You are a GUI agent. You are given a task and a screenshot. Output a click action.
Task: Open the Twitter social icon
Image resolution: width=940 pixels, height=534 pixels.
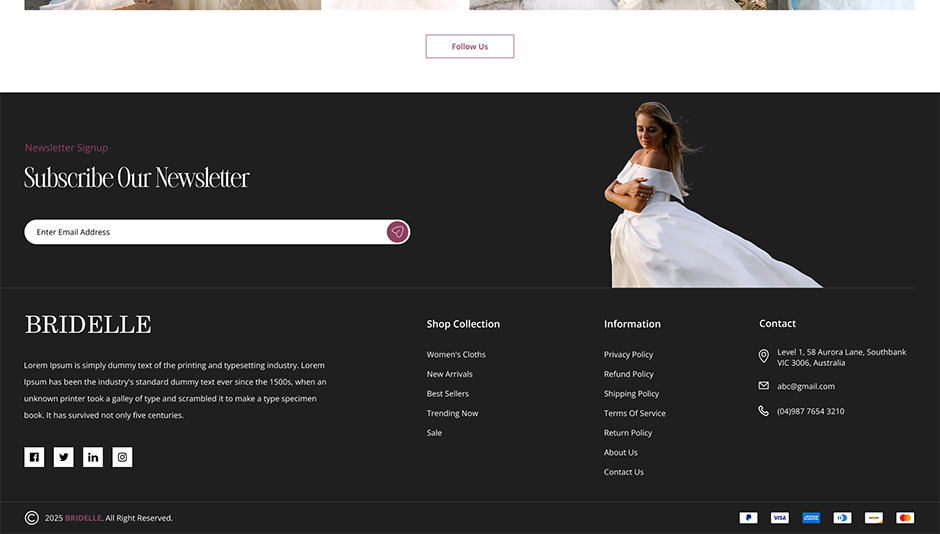coord(64,457)
